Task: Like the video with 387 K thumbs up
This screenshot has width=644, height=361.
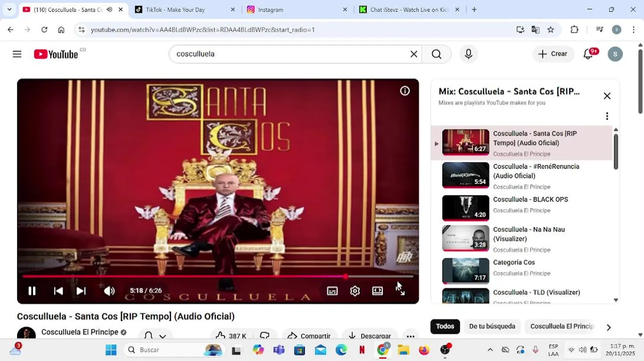Action: 230,336
